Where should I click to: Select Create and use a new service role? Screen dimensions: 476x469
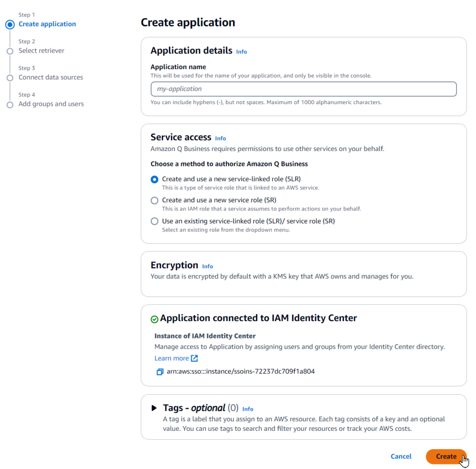[154, 200]
